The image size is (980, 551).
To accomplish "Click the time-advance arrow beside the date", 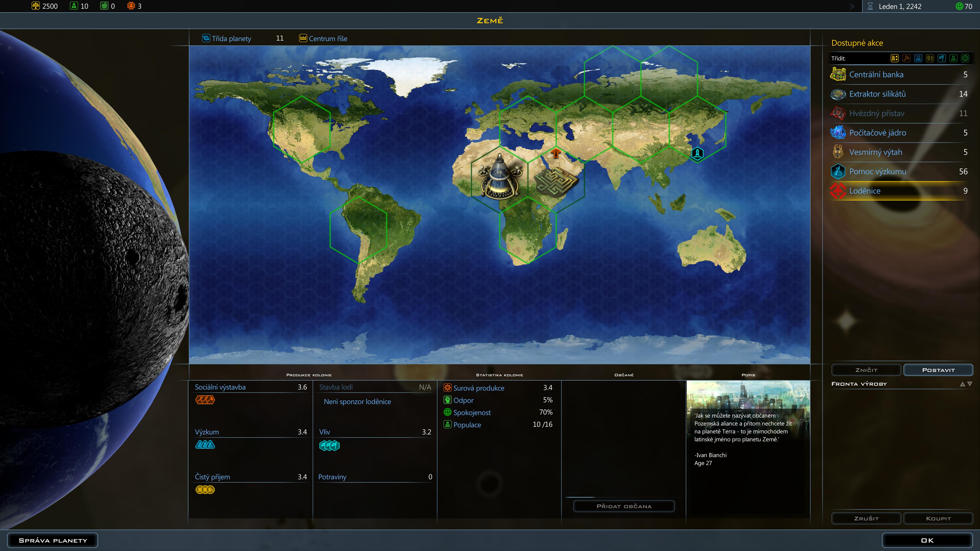I will 852,6.
